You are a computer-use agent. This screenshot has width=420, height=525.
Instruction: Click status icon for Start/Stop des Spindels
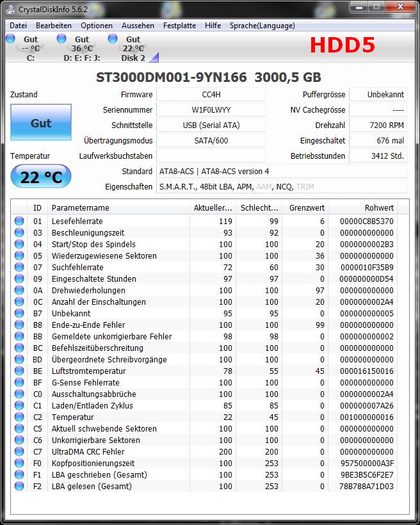coord(19,244)
